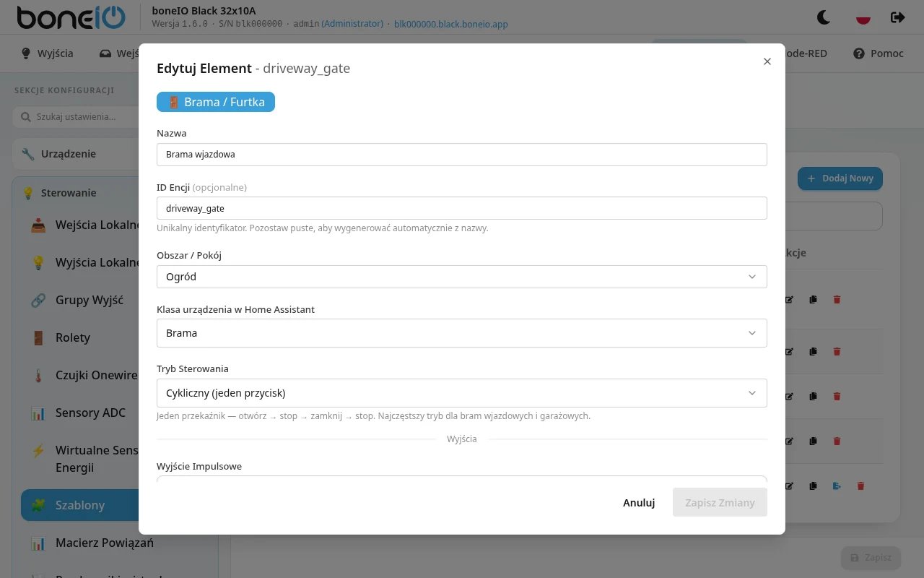Toggle dark mode with the moon icon
This screenshot has width=924, height=578.
pos(823,17)
